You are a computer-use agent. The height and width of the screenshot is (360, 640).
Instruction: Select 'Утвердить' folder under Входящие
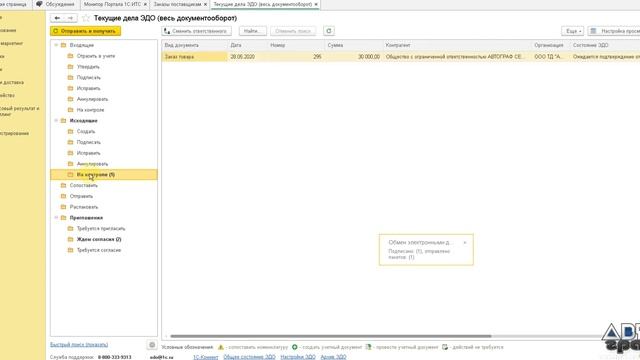(x=88, y=67)
